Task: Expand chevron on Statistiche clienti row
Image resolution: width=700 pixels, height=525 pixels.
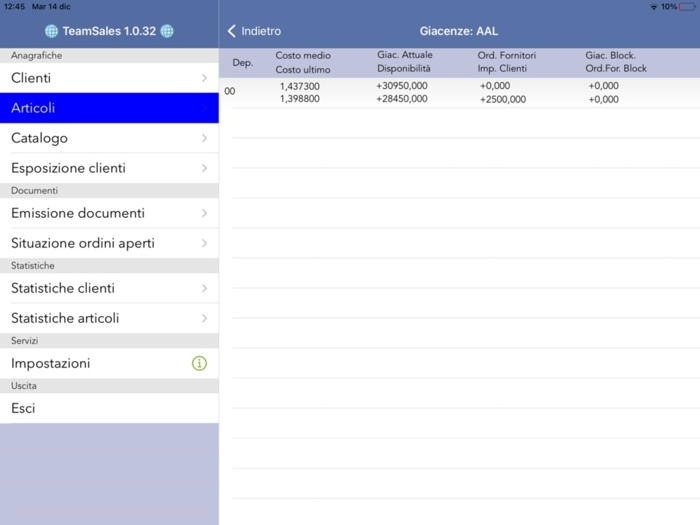Action: [204, 288]
